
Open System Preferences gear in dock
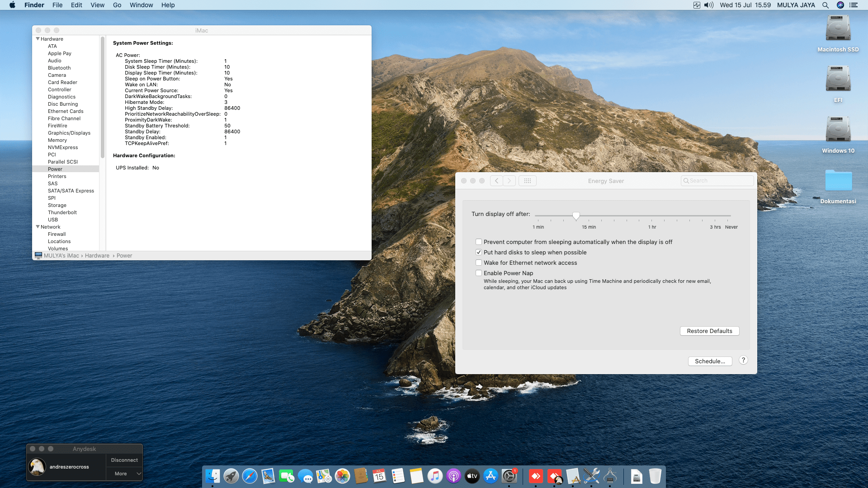click(x=509, y=476)
